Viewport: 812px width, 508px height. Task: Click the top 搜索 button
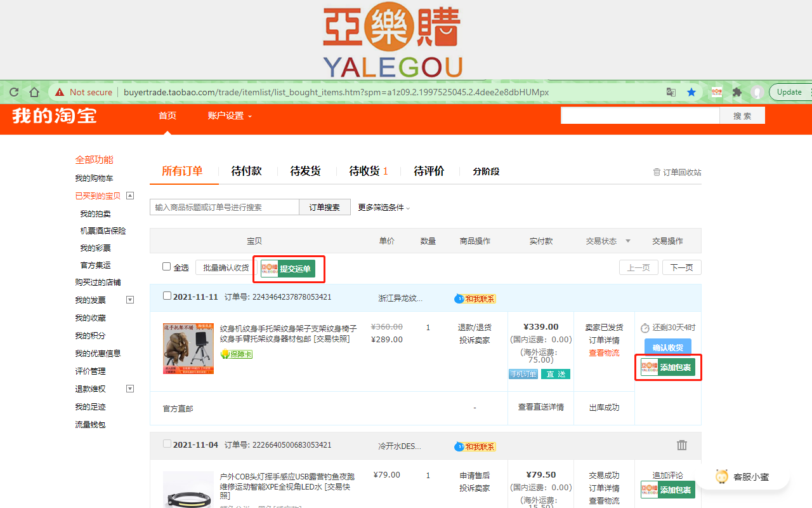742,116
